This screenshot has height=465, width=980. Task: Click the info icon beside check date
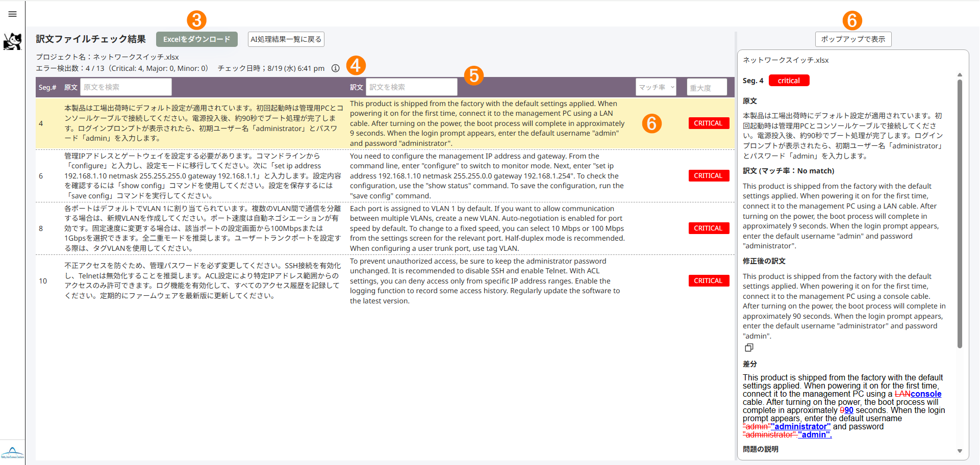coord(335,68)
